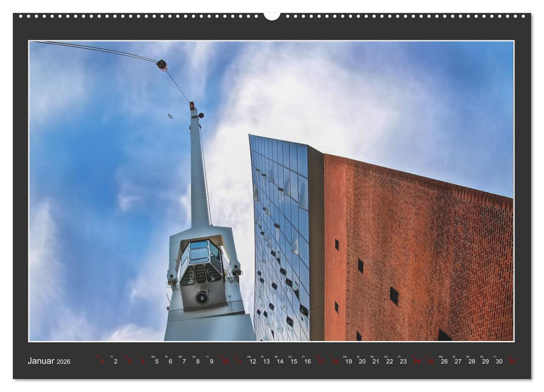Open the Do label above date 15
The height and width of the screenshot is (392, 544).
(x=290, y=356)
